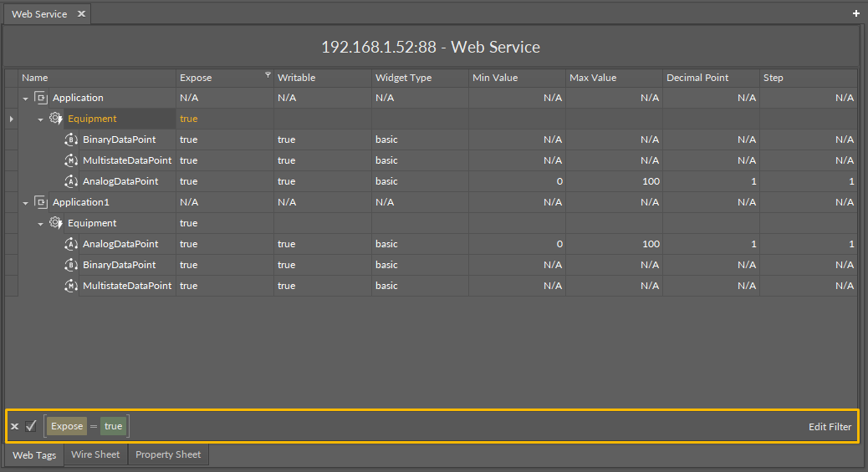Image resolution: width=868 pixels, height=472 pixels.
Task: Switch to the Wire Sheet tab
Action: coord(95,455)
